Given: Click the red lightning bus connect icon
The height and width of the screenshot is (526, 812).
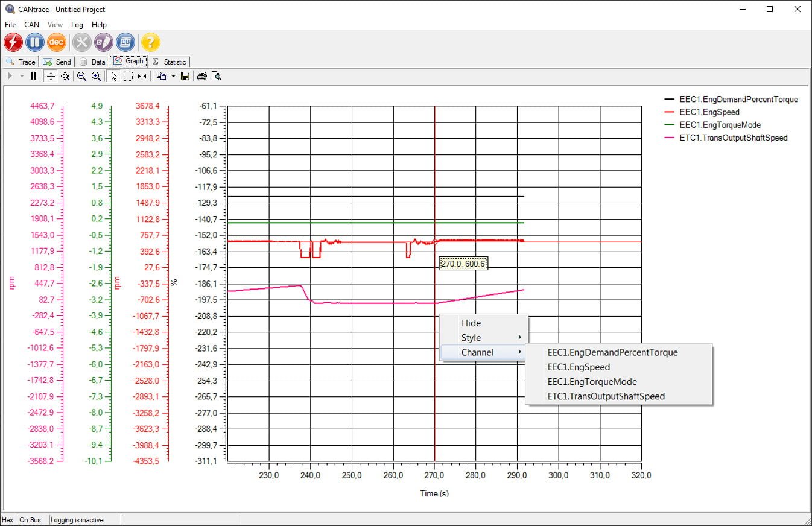Looking at the screenshot, I should pos(13,42).
